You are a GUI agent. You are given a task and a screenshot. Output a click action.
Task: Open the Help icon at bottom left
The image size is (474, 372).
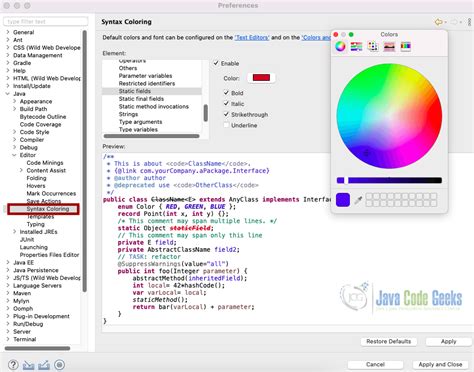[x=13, y=364]
